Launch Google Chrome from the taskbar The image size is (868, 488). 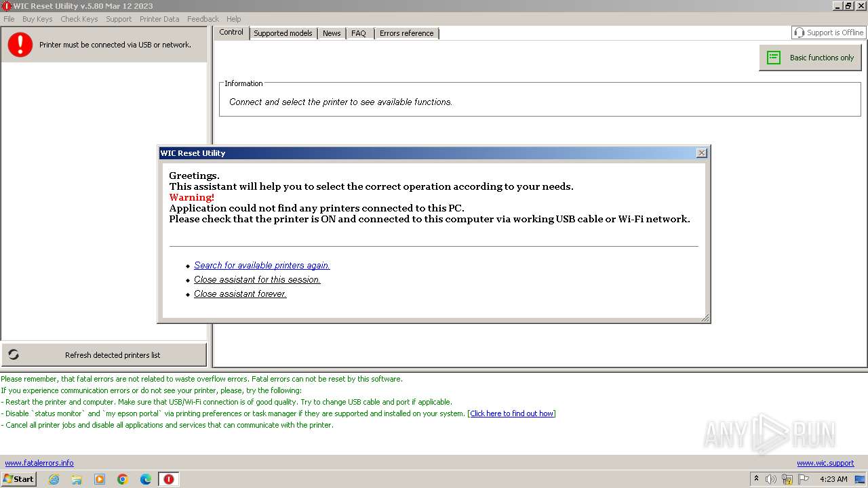(x=123, y=479)
